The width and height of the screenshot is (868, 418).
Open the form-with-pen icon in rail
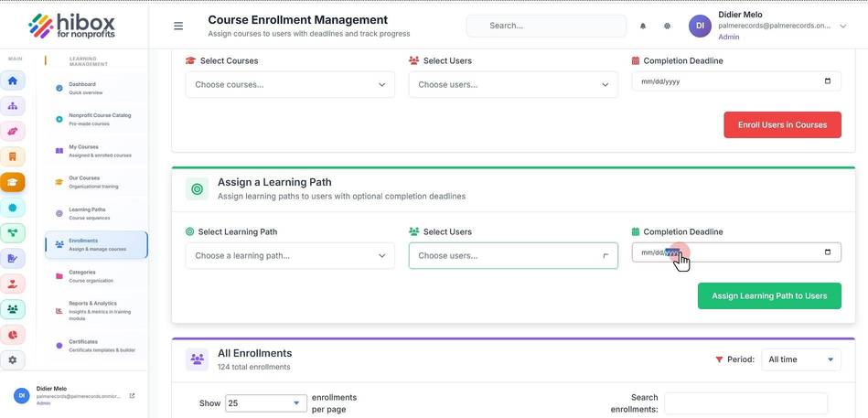(x=12, y=259)
